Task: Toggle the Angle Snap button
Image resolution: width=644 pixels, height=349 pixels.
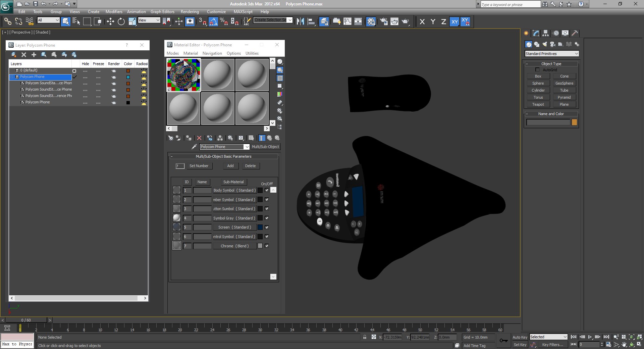Action: [x=213, y=22]
